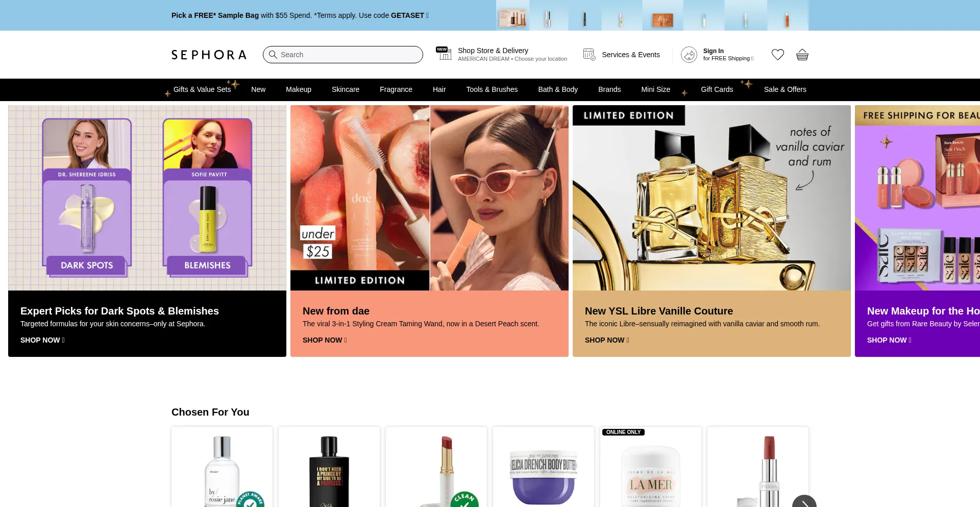This screenshot has width=980, height=507.
Task: Click the Services & Events calendar icon
Action: coord(589,55)
